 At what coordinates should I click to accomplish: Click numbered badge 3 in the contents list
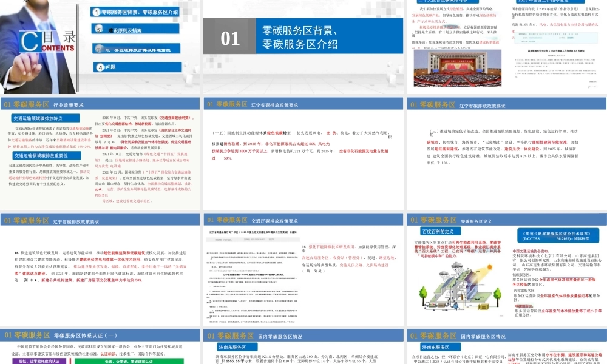tap(98, 49)
